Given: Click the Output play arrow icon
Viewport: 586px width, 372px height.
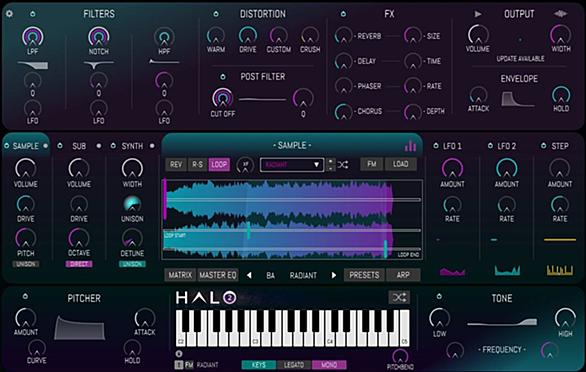Looking at the screenshot, I should pos(478,14).
